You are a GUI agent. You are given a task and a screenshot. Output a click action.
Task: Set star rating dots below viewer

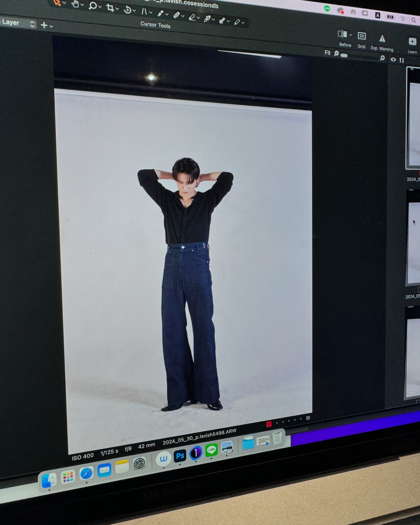pos(289,421)
